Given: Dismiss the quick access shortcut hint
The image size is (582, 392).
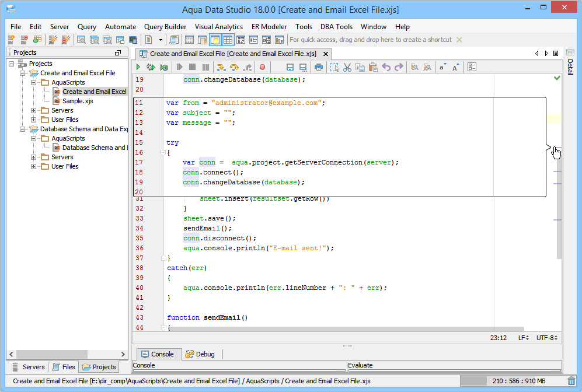Looking at the screenshot, I should (x=459, y=40).
